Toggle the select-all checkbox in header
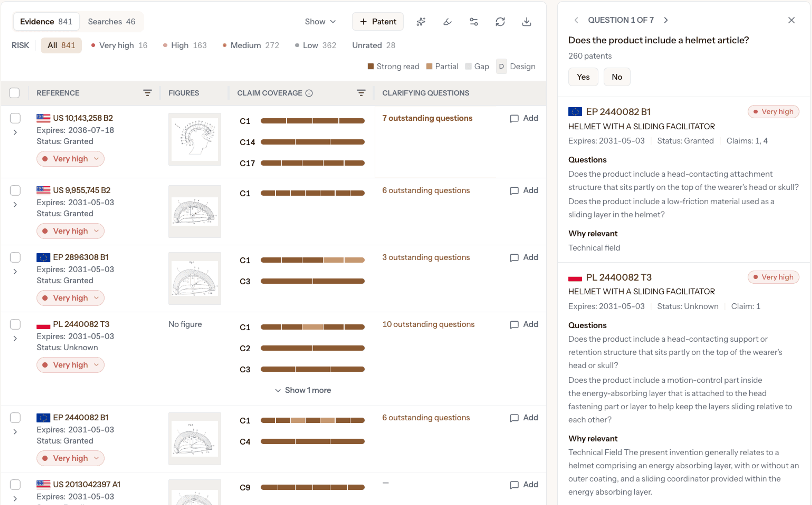812x505 pixels. (14, 93)
